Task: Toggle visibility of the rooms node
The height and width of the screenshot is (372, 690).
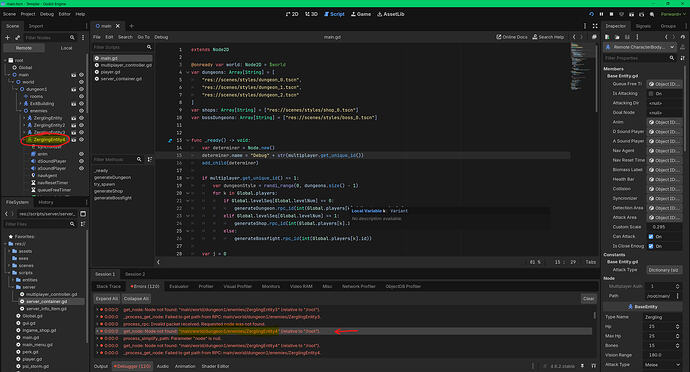Action: (81, 96)
